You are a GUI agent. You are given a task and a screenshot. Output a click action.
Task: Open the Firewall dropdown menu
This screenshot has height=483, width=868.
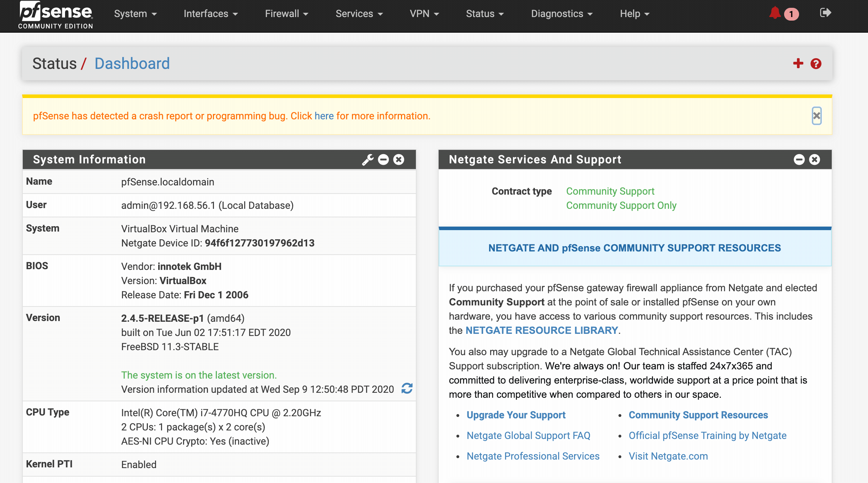pos(286,14)
